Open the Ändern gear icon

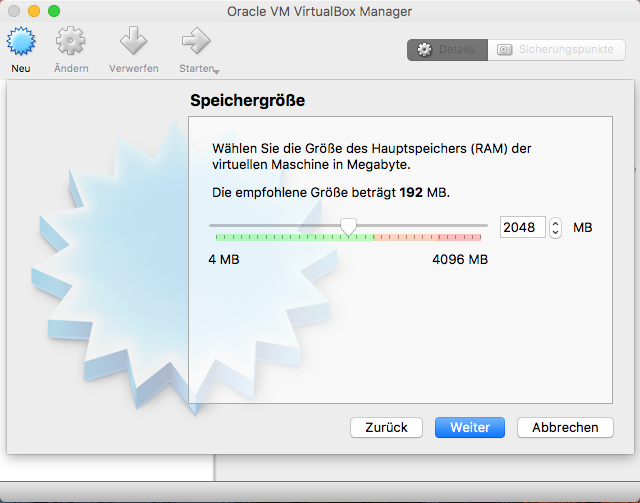(71, 41)
